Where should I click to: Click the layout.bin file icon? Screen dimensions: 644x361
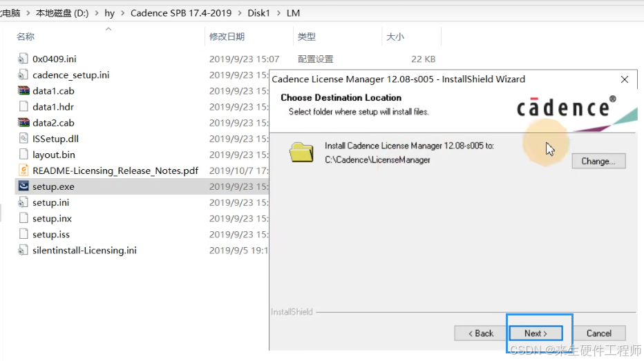coord(23,155)
